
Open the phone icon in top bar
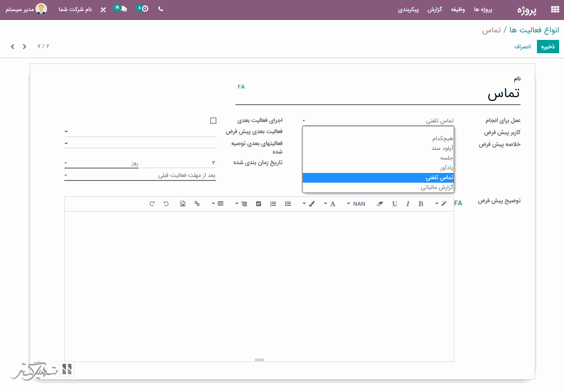pos(161,9)
